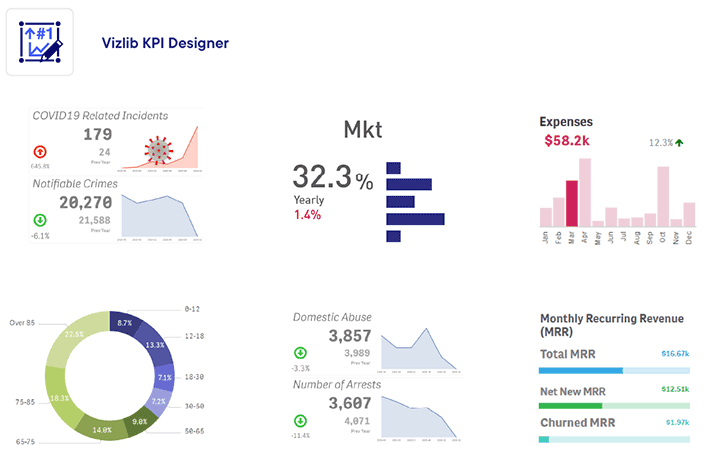Screen dimensions: 720x466
Task: Click the Total MRR progress bar
Action: coord(614,371)
